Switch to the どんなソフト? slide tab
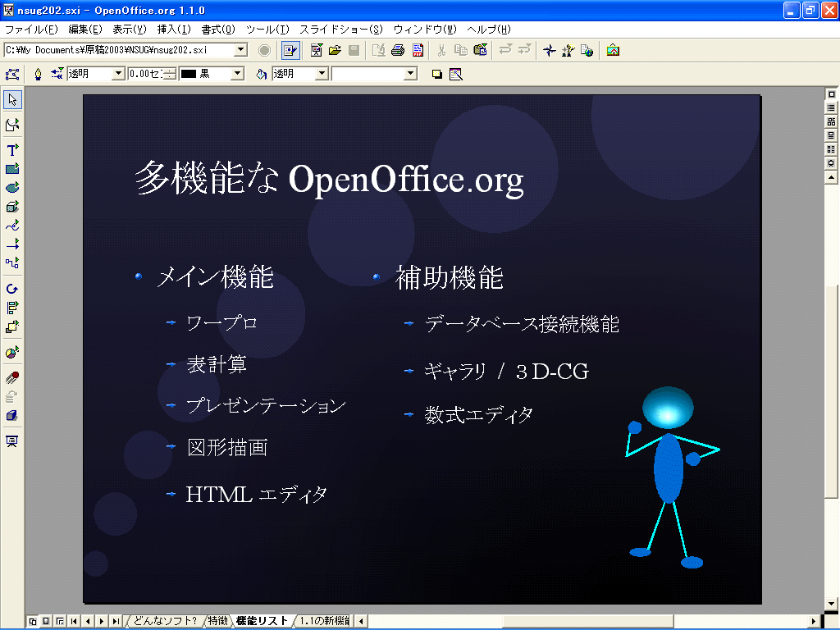840x630 pixels. [165, 621]
